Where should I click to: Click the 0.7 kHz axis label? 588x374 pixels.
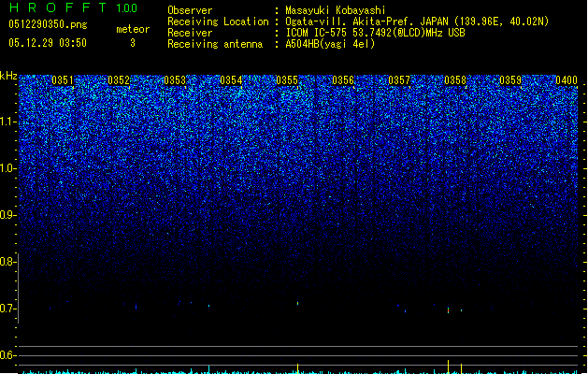click(x=7, y=309)
